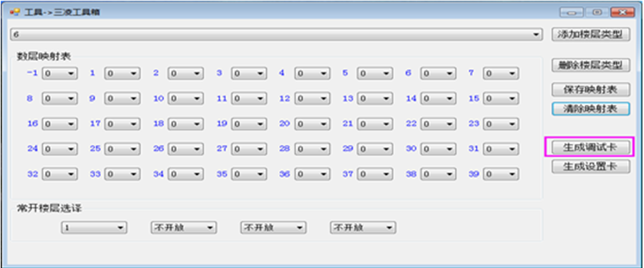Image resolution: width=644 pixels, height=268 pixels.
Task: Open the dropdown for floor 5
Action: (374, 74)
